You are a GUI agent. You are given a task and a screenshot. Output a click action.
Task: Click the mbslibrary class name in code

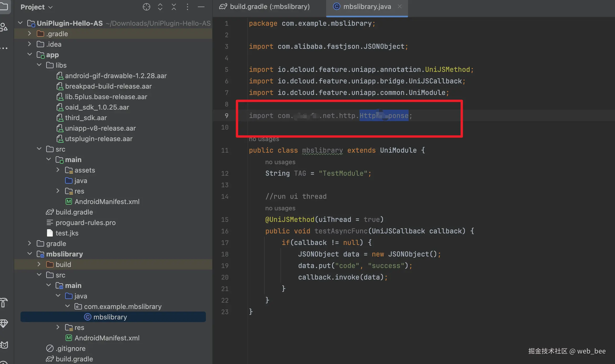click(x=322, y=150)
